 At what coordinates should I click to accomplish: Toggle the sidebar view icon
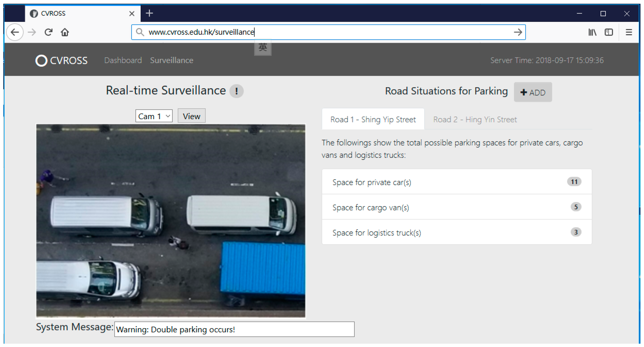point(609,32)
